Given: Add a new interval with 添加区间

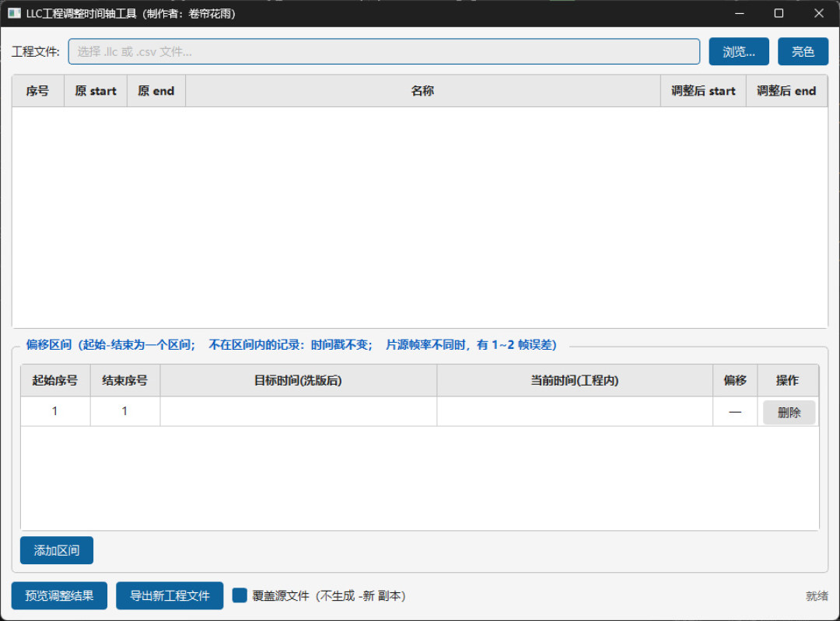Looking at the screenshot, I should coord(57,550).
